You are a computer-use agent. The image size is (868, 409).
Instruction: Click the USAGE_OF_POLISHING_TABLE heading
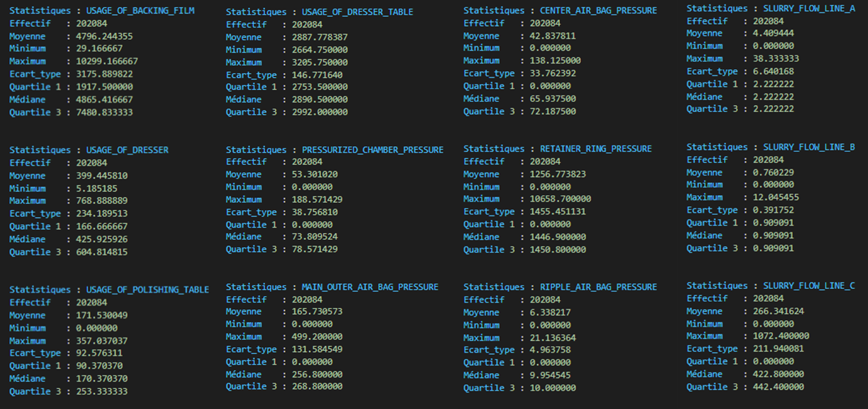(147, 290)
